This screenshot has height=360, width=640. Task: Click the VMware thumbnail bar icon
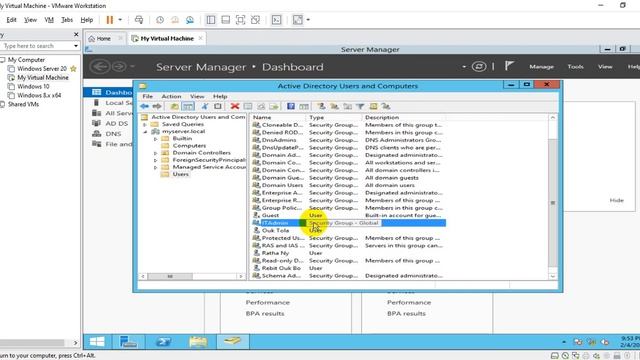[225, 20]
